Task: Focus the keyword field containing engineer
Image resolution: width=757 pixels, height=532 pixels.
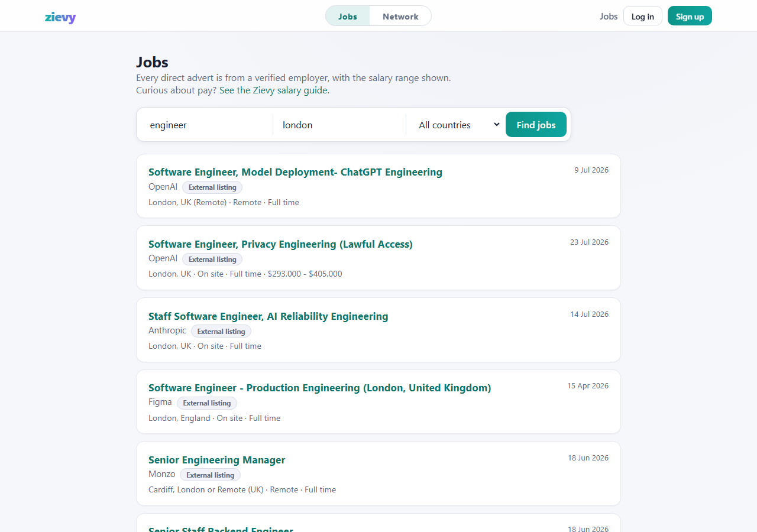Action: coord(207,125)
